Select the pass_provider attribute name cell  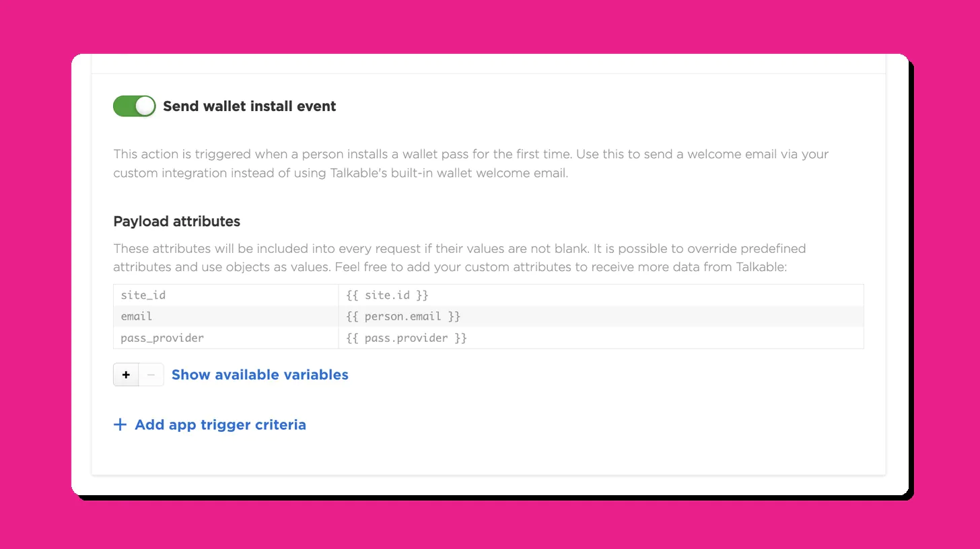tap(225, 338)
